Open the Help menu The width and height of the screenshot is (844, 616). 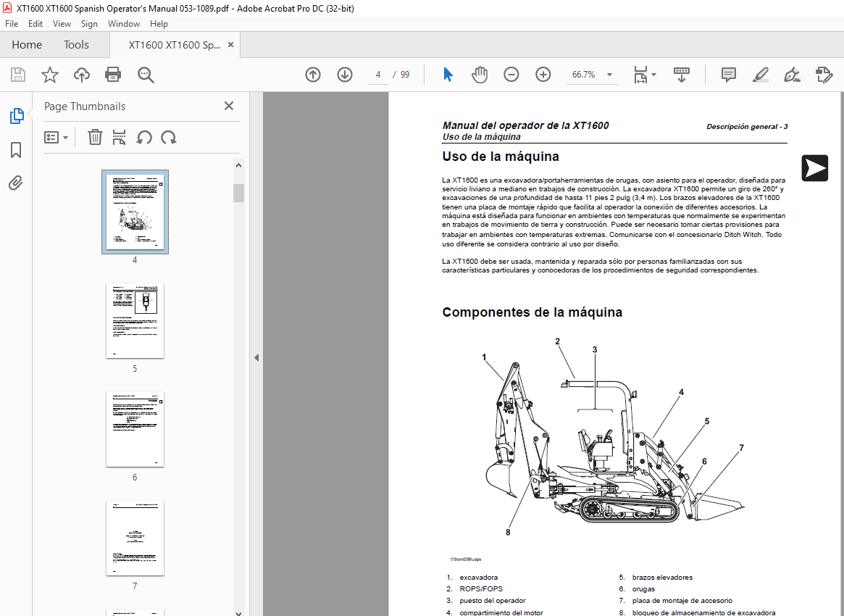[159, 24]
